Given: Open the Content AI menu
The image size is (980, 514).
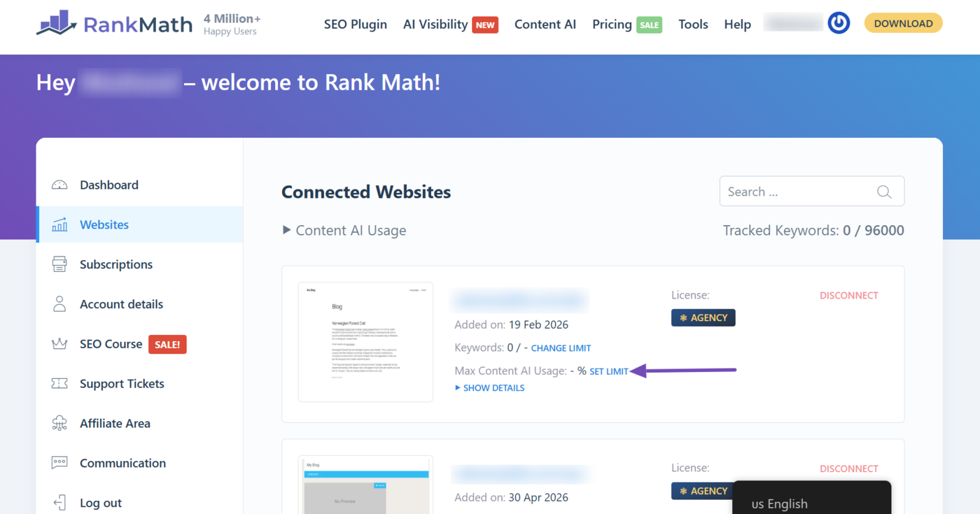Looking at the screenshot, I should [x=545, y=24].
